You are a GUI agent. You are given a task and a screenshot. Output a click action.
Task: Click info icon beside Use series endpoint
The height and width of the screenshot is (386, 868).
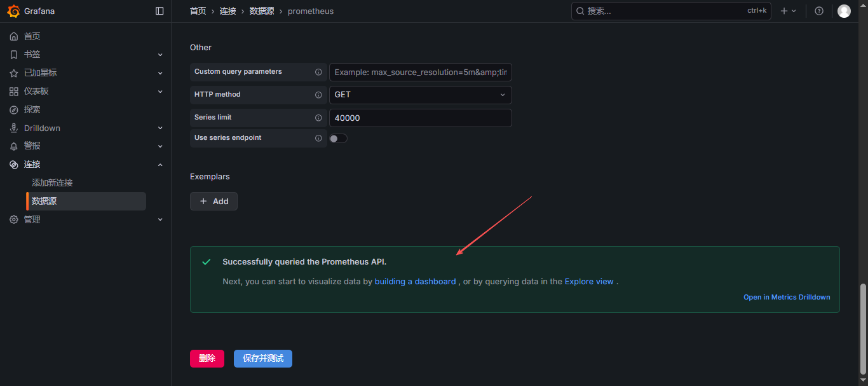click(318, 138)
